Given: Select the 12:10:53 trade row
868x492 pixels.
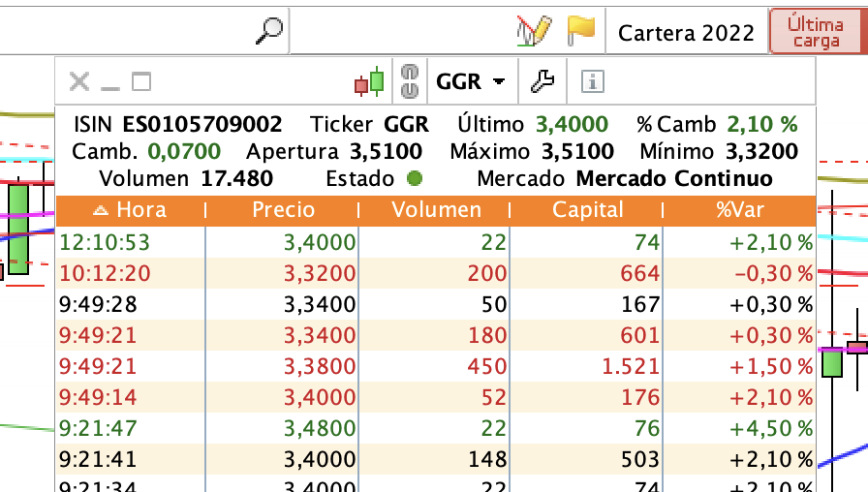Looking at the screenshot, I should [x=436, y=242].
